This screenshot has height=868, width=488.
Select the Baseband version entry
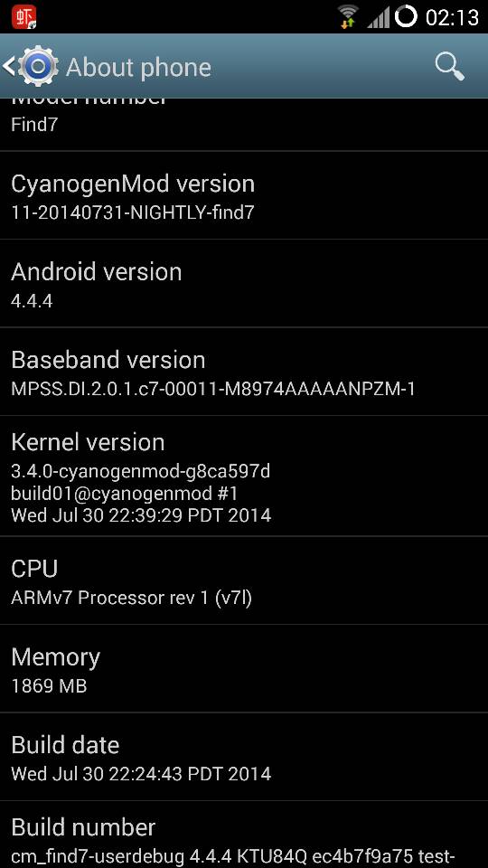pos(244,372)
